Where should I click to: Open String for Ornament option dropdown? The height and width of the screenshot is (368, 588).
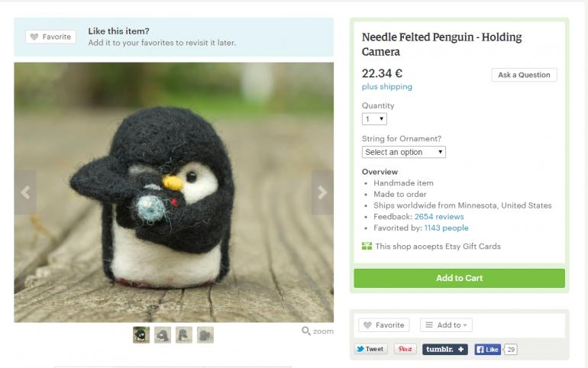click(x=404, y=152)
